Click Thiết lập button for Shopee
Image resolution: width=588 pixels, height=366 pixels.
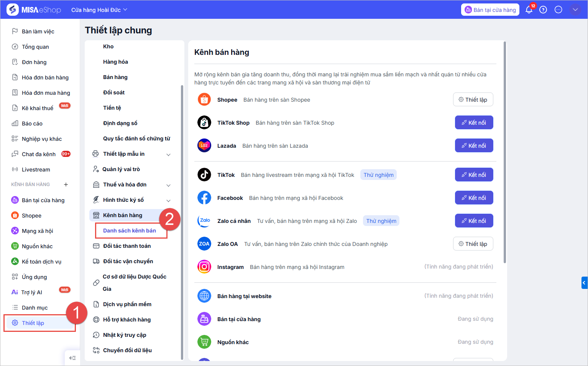click(473, 100)
